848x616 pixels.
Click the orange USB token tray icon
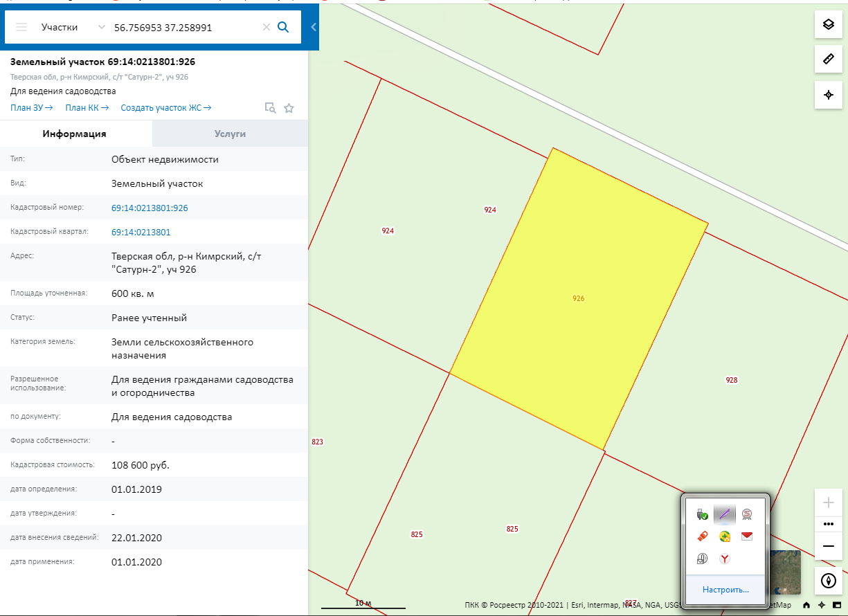click(x=703, y=536)
